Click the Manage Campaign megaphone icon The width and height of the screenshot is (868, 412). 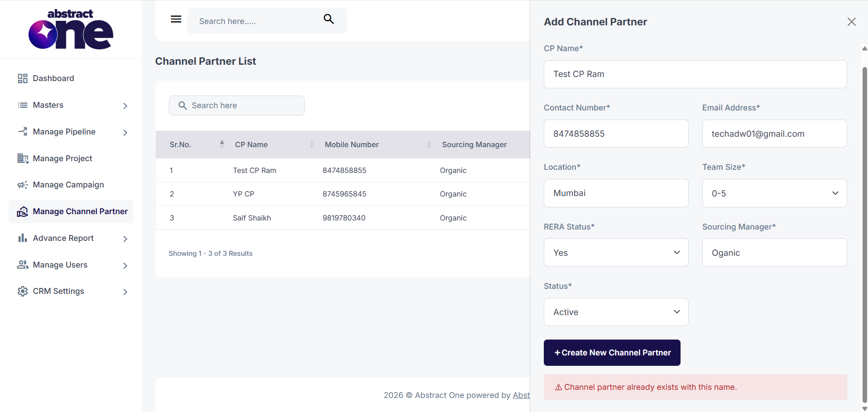click(23, 185)
